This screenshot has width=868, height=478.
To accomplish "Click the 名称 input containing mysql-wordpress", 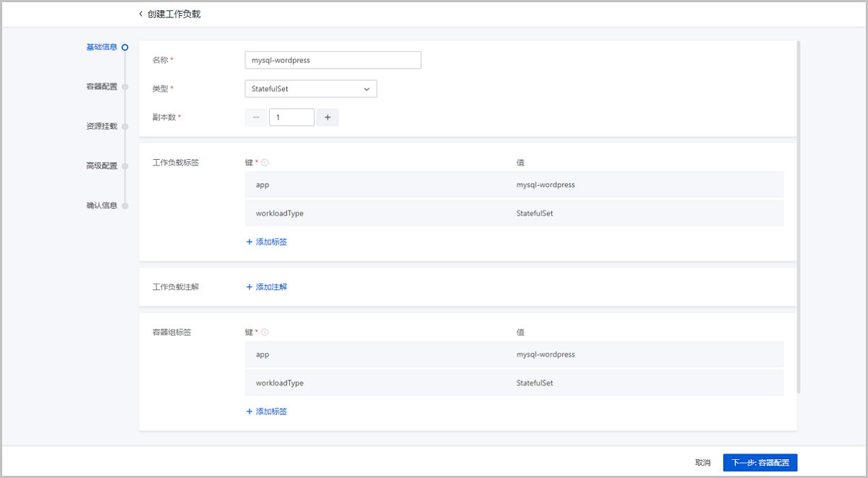I will (x=333, y=59).
